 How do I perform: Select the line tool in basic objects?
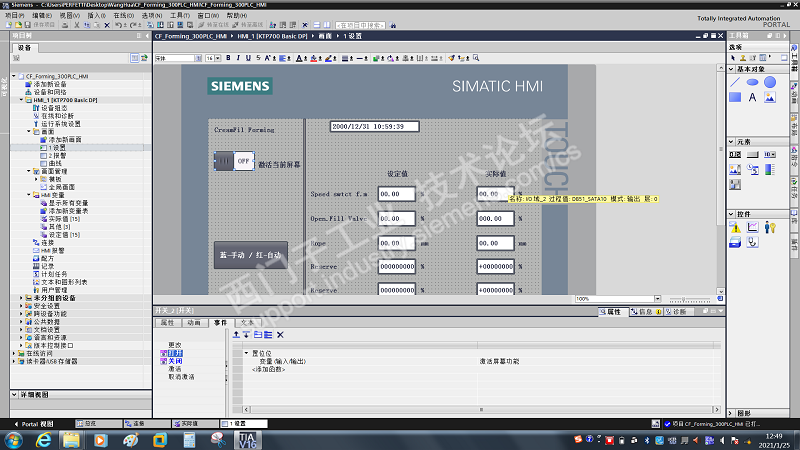(x=735, y=82)
